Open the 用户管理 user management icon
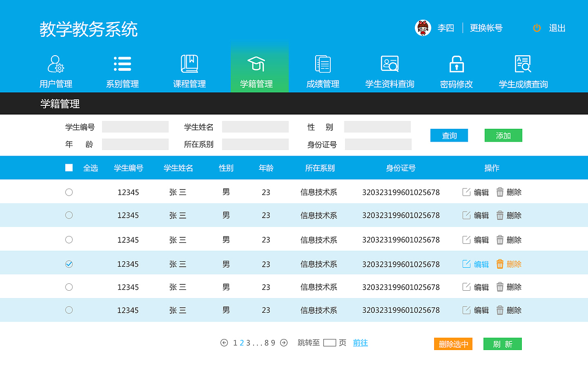588x368 pixels. [55, 63]
